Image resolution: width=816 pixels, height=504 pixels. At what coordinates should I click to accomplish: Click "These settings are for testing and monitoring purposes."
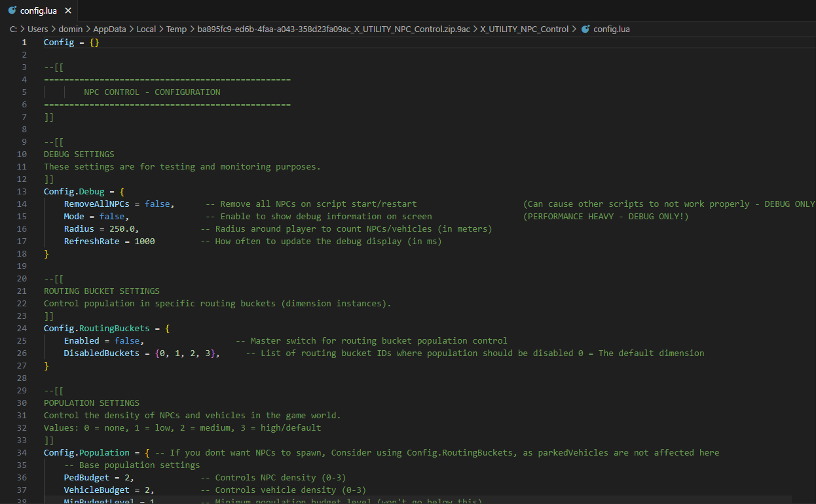coord(183,167)
